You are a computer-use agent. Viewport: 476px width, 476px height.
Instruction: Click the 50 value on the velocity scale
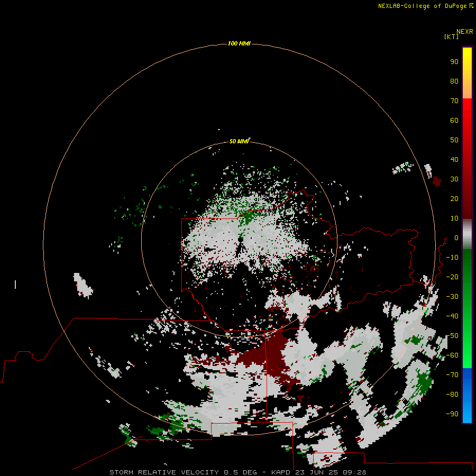[x=454, y=140]
